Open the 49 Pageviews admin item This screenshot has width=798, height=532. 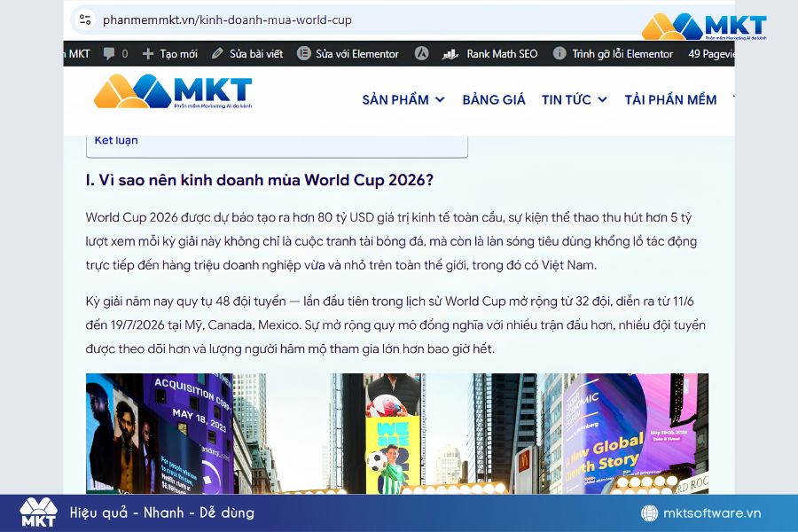point(711,53)
